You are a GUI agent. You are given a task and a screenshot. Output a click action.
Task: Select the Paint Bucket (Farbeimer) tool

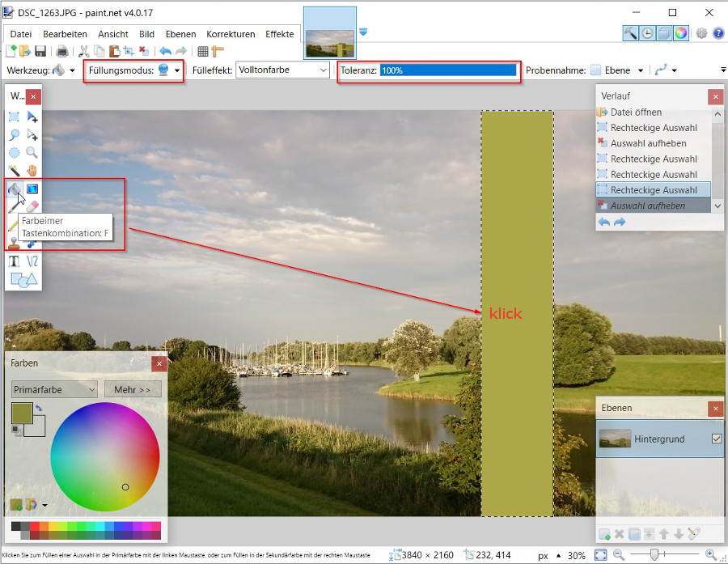(x=15, y=189)
